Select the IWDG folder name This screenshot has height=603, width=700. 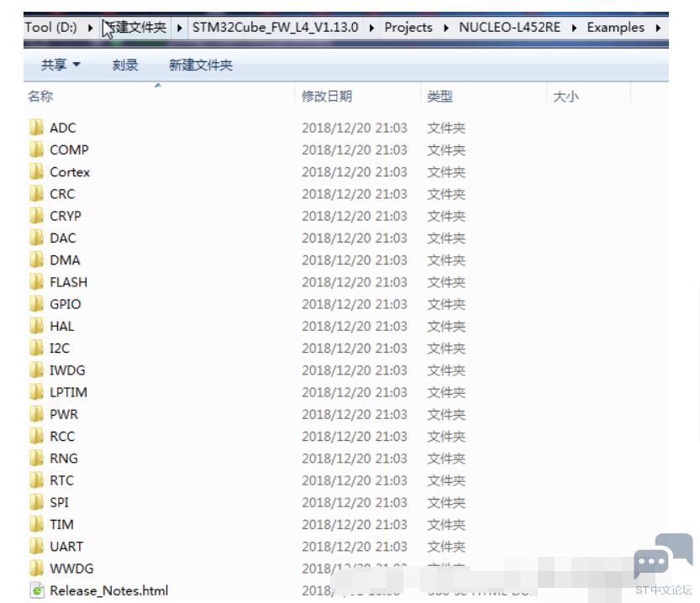(x=67, y=370)
